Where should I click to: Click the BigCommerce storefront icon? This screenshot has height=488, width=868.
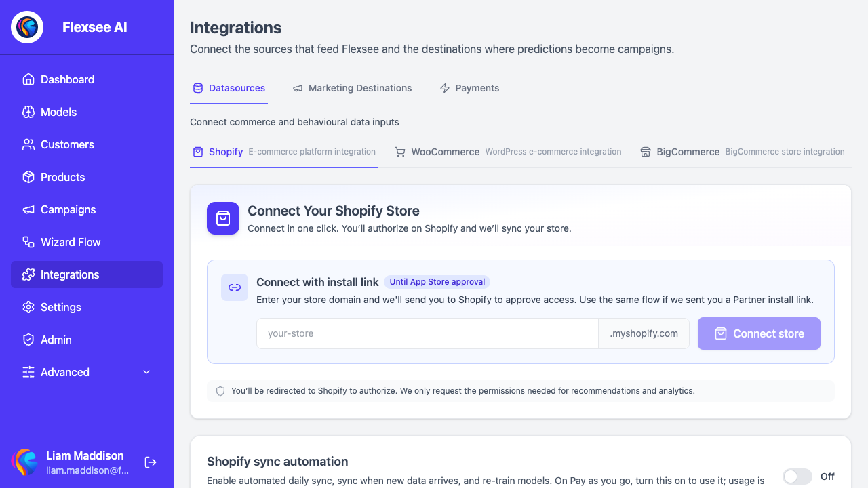coord(646,152)
